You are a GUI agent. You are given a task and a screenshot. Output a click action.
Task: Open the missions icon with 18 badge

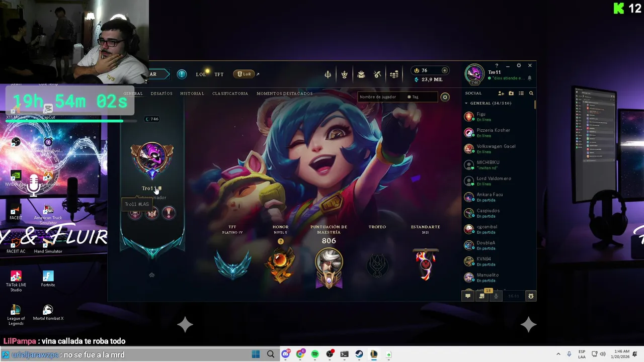click(x=482, y=296)
